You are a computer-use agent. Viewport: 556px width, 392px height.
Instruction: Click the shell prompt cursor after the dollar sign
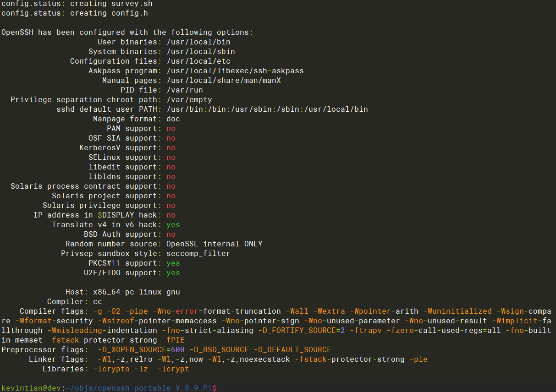click(x=220, y=388)
